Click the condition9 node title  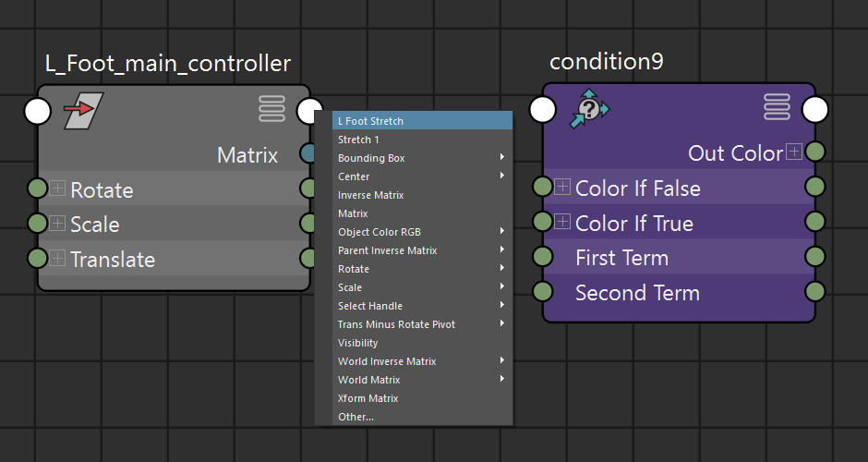click(x=606, y=62)
